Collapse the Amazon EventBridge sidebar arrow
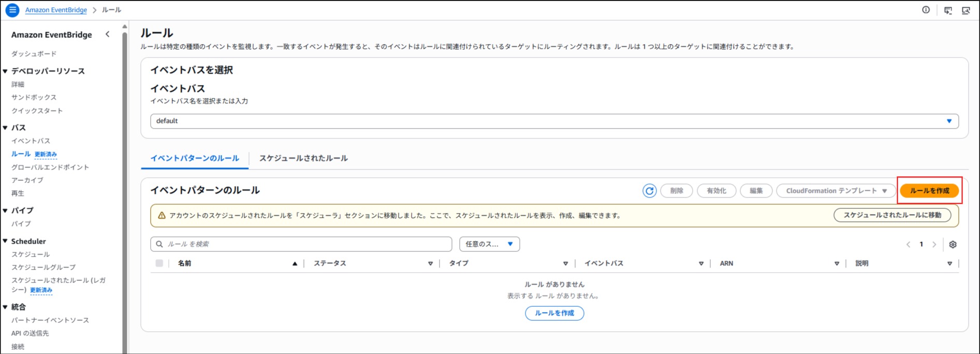Screen dimensions: 980x354 (108, 34)
